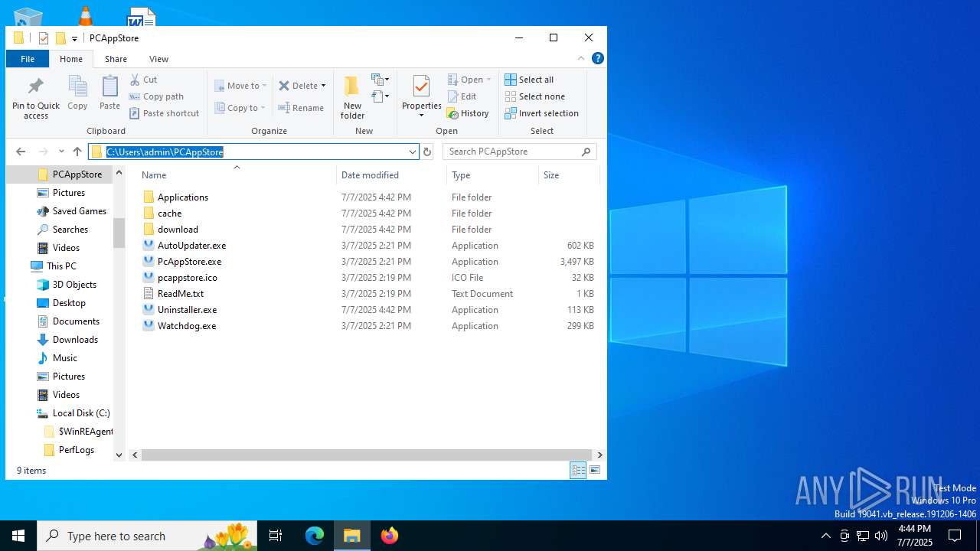
Task: Click Select none in ribbon
Action: tap(535, 96)
